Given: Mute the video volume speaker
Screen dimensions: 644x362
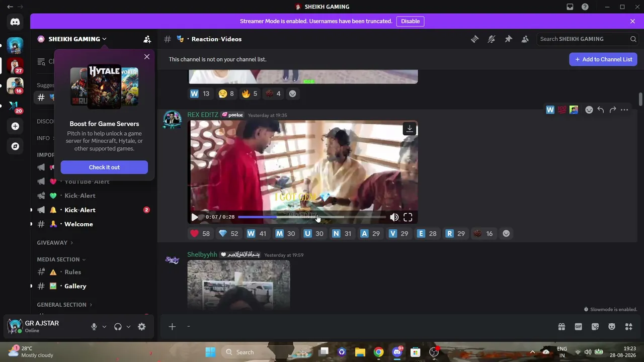Looking at the screenshot, I should (394, 217).
